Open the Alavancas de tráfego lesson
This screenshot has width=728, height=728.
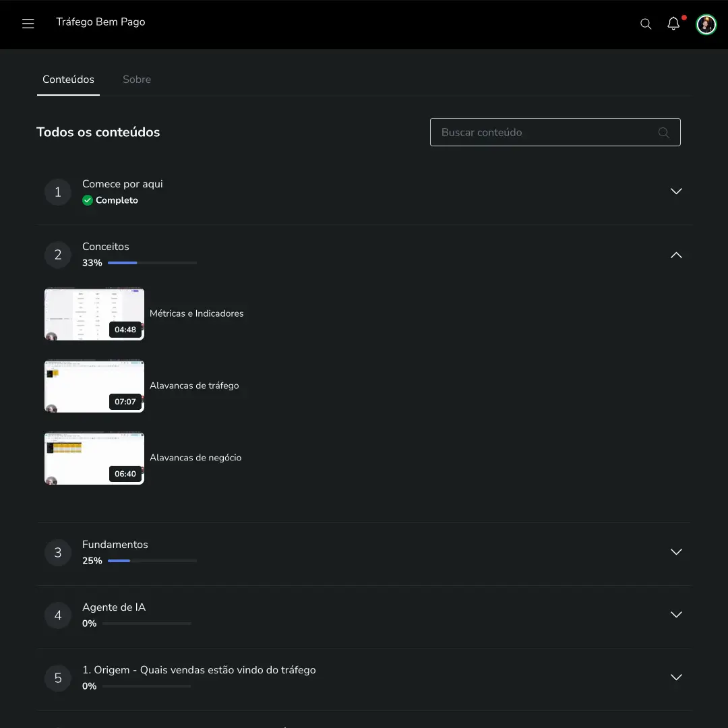point(194,386)
